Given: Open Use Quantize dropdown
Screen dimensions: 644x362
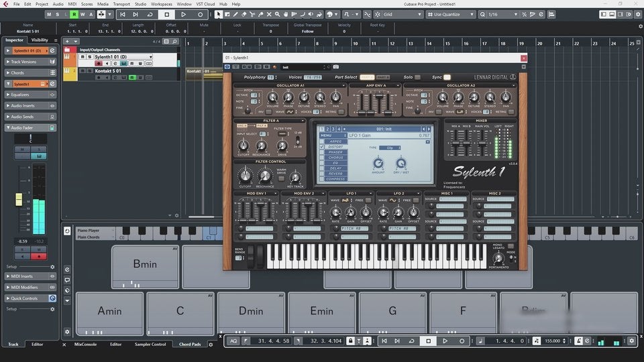Looking at the screenshot, I should (451, 14).
